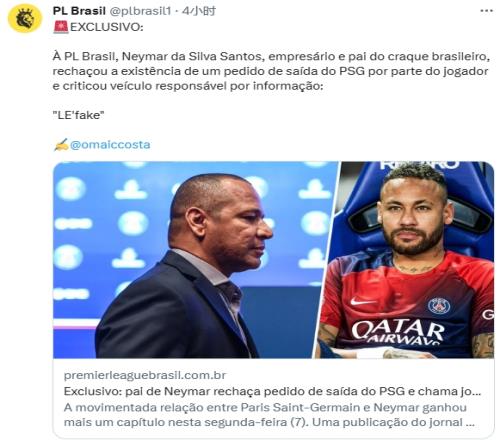Click the white G on the jersey sleeve
This screenshot has width=500, height=440.
(x=488, y=314)
